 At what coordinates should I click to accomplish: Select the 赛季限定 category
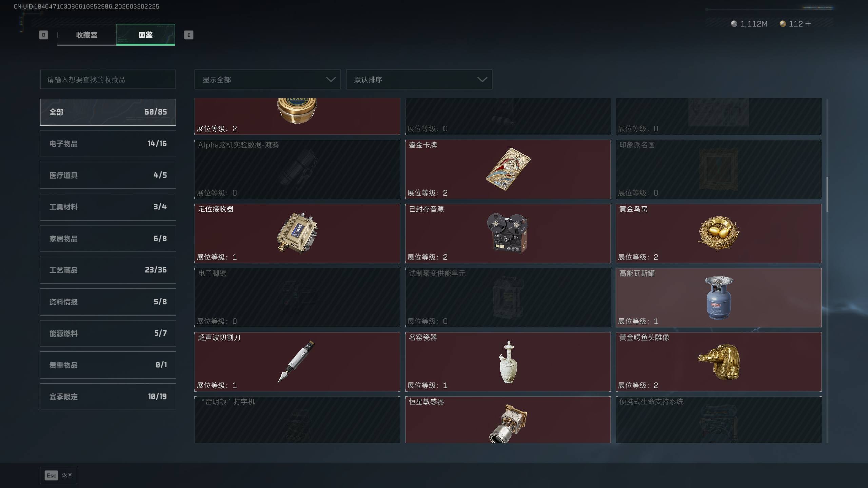[108, 397]
